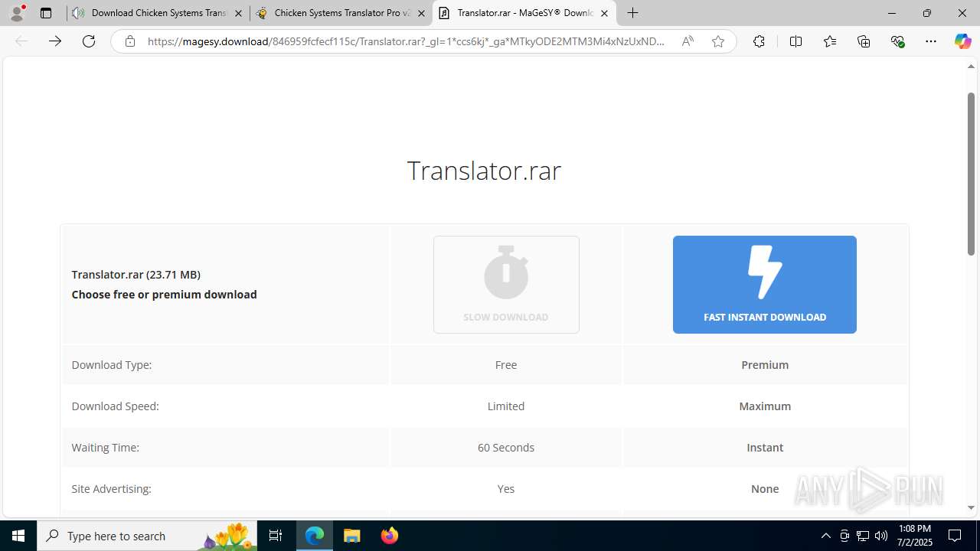Click the page vertical scrollbar thumb

[971, 173]
